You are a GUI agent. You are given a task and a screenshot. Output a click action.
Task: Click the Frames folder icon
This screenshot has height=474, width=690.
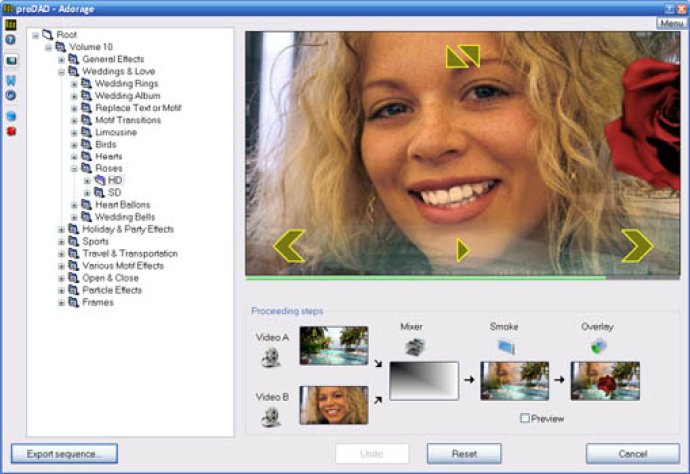73,302
